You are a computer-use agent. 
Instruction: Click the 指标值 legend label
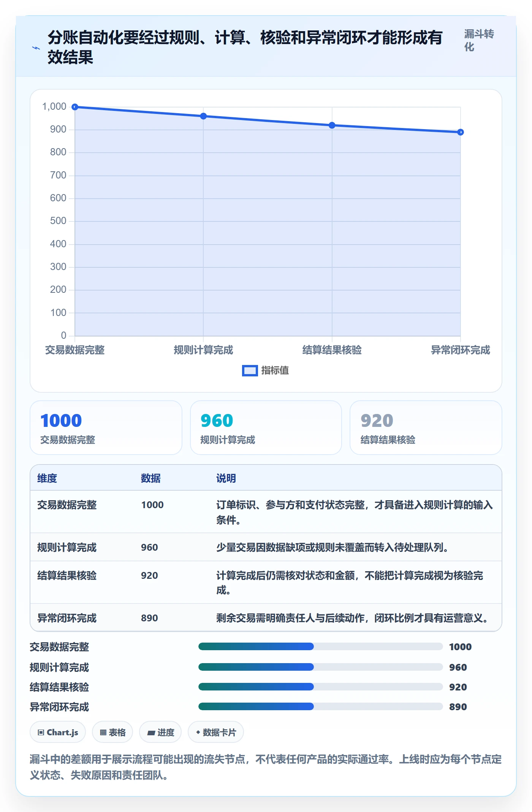[x=275, y=371]
